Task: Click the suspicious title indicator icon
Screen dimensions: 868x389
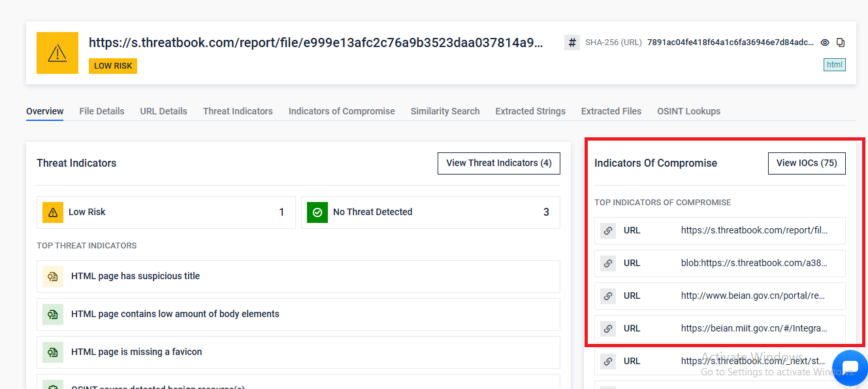Action: click(53, 277)
